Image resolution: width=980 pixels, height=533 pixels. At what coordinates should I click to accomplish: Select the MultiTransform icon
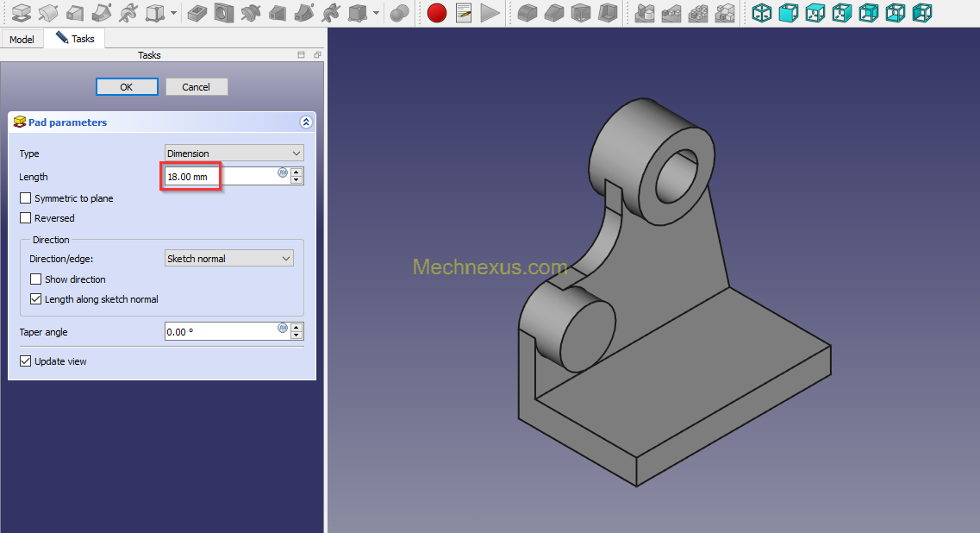pos(725,13)
